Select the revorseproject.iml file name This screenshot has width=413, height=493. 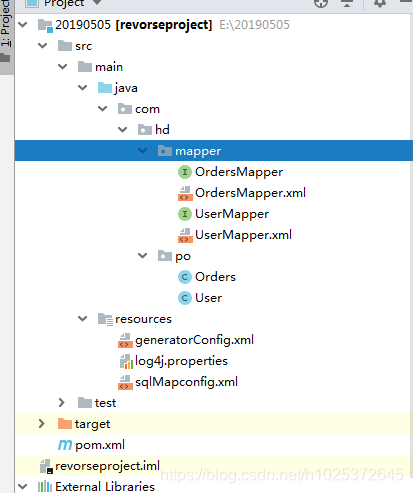[107, 466]
